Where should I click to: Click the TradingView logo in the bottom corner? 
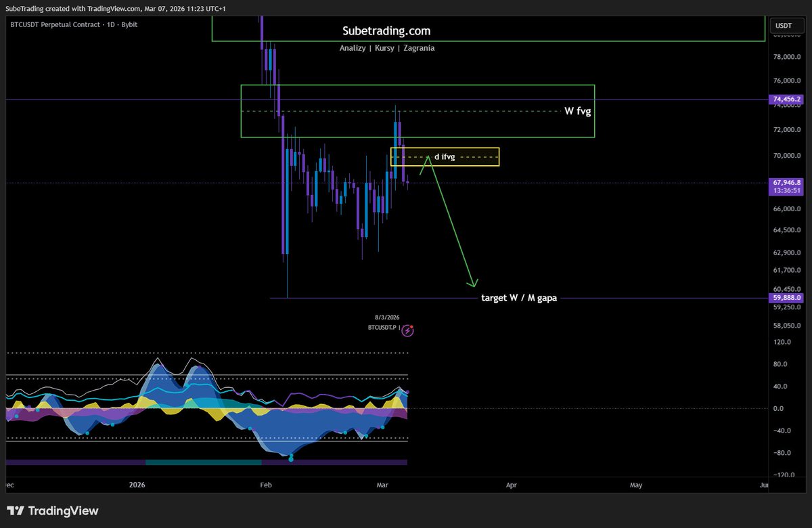click(51, 511)
